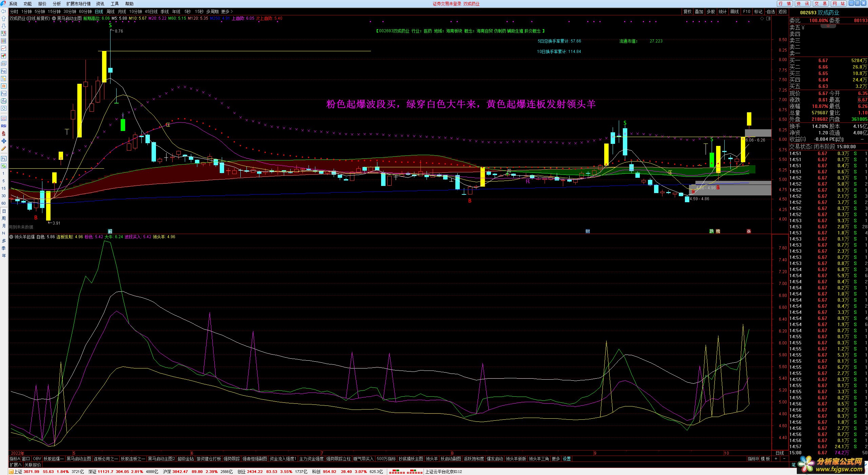Click the 002693 双成药业 stock title

click(820, 13)
